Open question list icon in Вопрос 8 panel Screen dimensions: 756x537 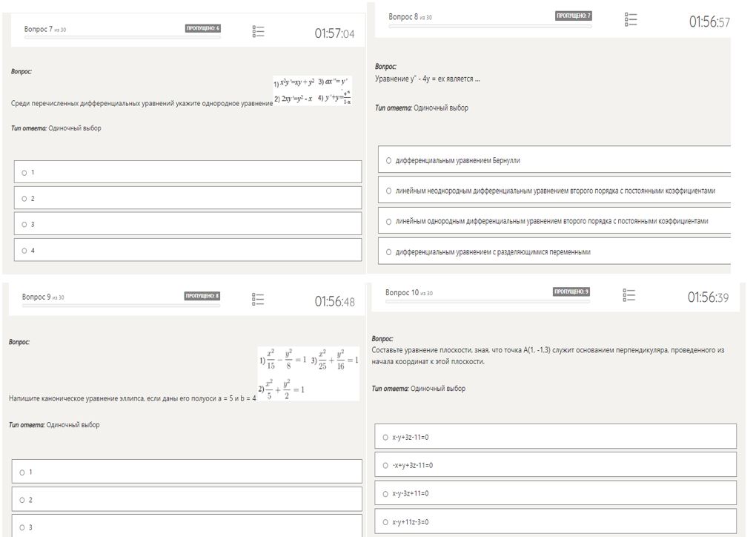[x=630, y=19]
